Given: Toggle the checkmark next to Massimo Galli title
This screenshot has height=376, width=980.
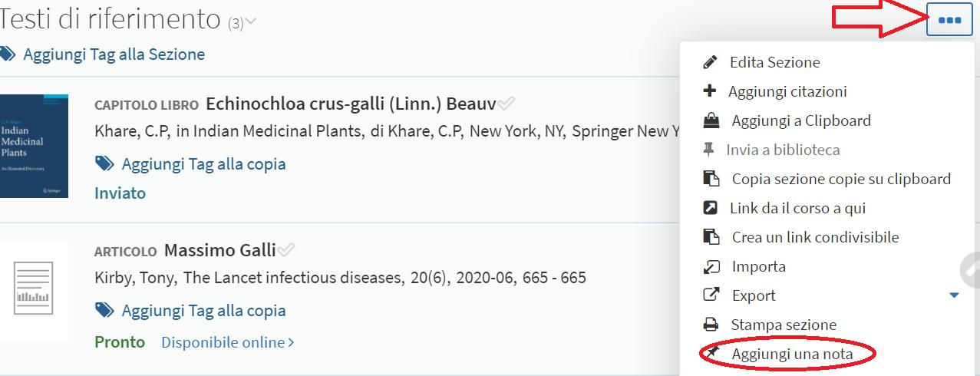Looking at the screenshot, I should 286,250.
